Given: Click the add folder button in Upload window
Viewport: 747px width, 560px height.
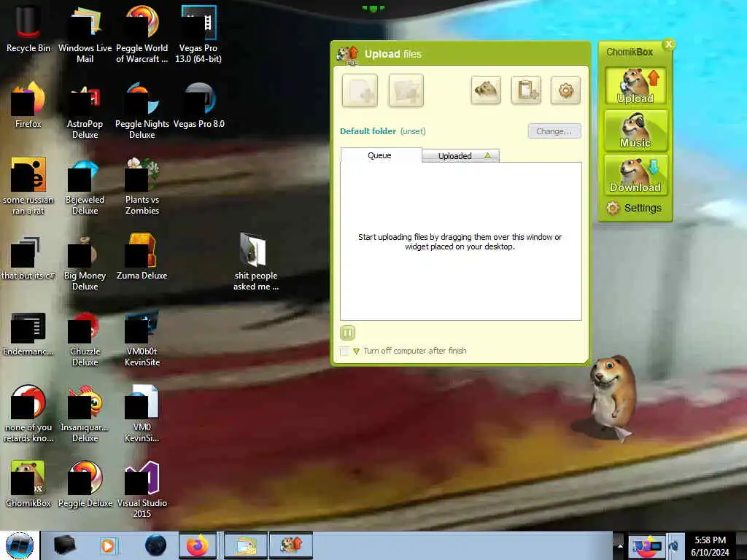Looking at the screenshot, I should point(406,90).
